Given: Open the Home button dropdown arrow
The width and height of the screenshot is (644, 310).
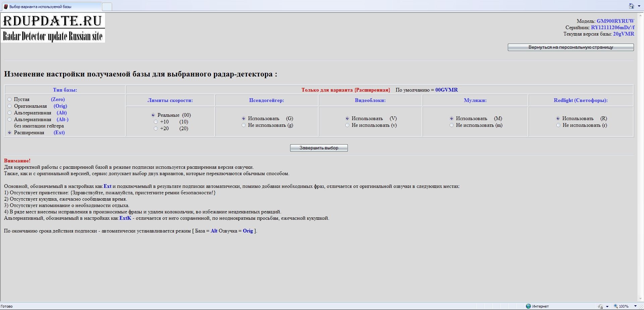Looking at the screenshot, I should [x=639, y=6].
